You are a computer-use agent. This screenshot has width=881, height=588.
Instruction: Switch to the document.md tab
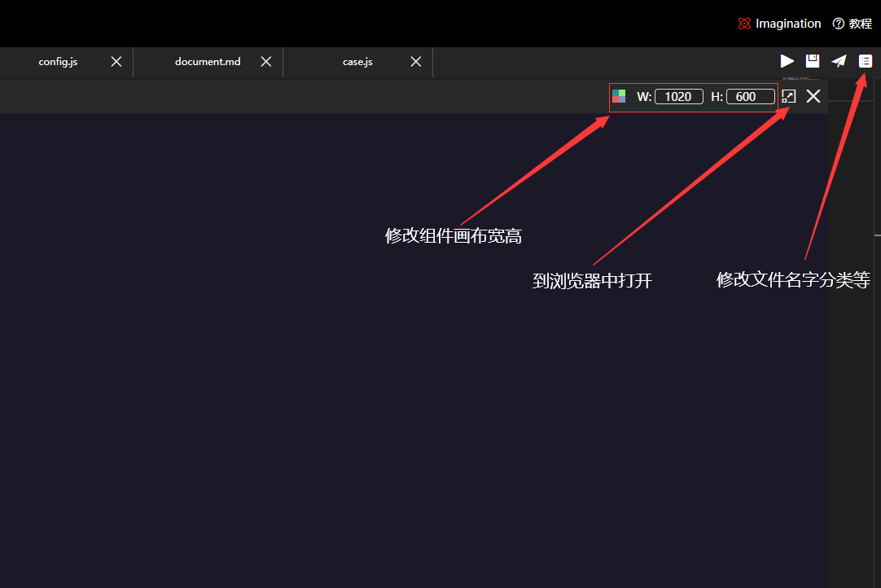(208, 62)
